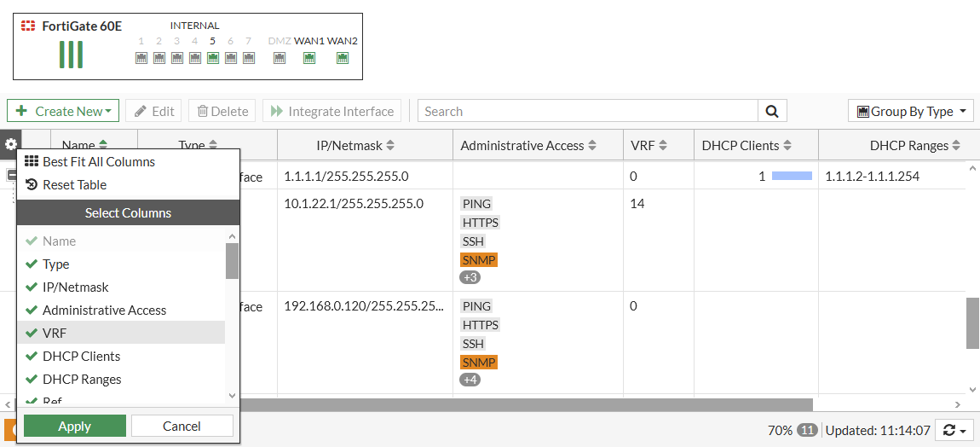Open the column settings gear icon
Screen dimensions: 980x447
[11, 145]
